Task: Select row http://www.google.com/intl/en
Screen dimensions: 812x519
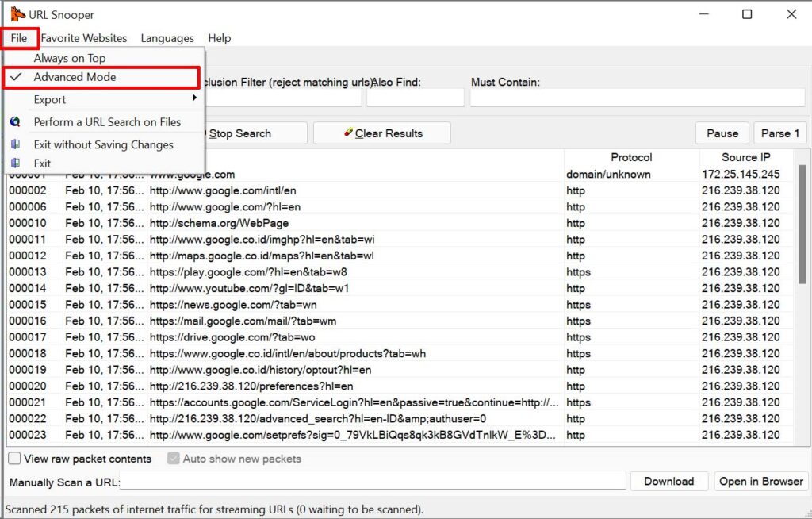Action: click(x=400, y=190)
